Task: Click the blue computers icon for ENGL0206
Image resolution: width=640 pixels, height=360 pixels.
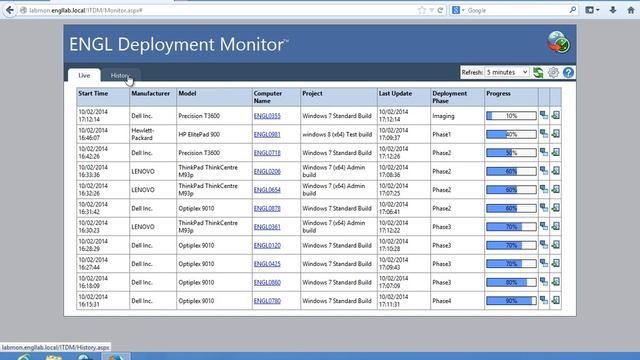Action: tap(544, 171)
